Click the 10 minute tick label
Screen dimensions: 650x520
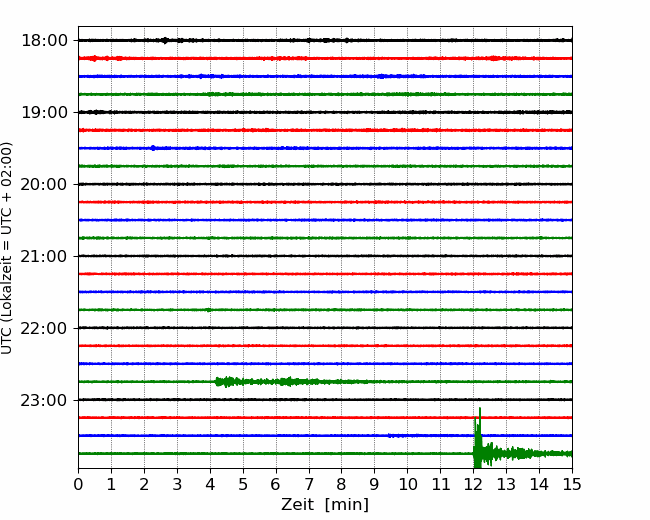[x=407, y=484]
